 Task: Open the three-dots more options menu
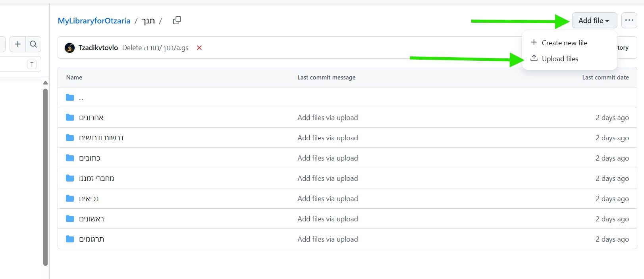(x=629, y=20)
